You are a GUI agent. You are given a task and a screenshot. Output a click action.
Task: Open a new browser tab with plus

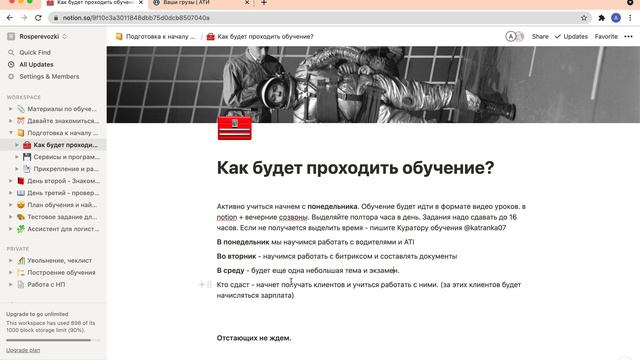(x=264, y=3)
